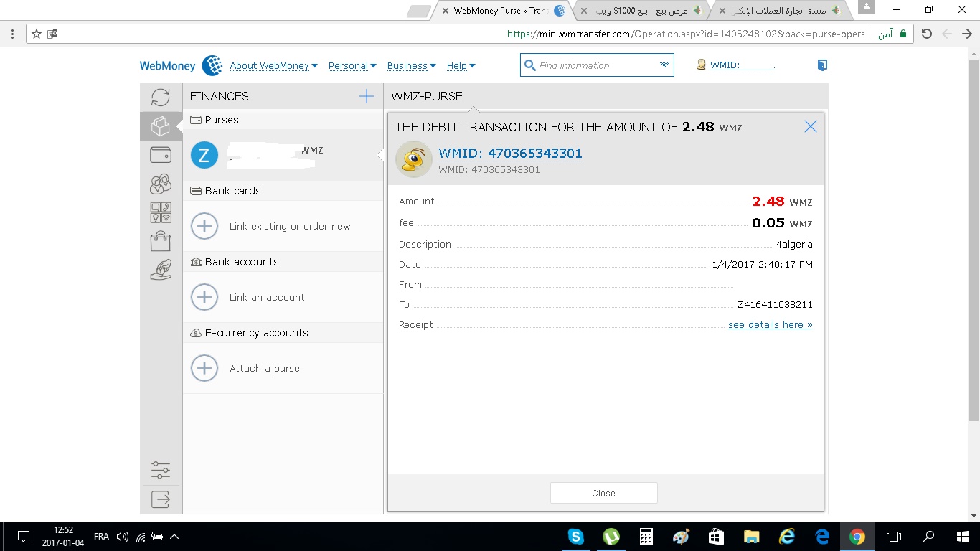Open the settings sliders icon in sidebar
Screen dimensions: 980x551
click(161, 471)
